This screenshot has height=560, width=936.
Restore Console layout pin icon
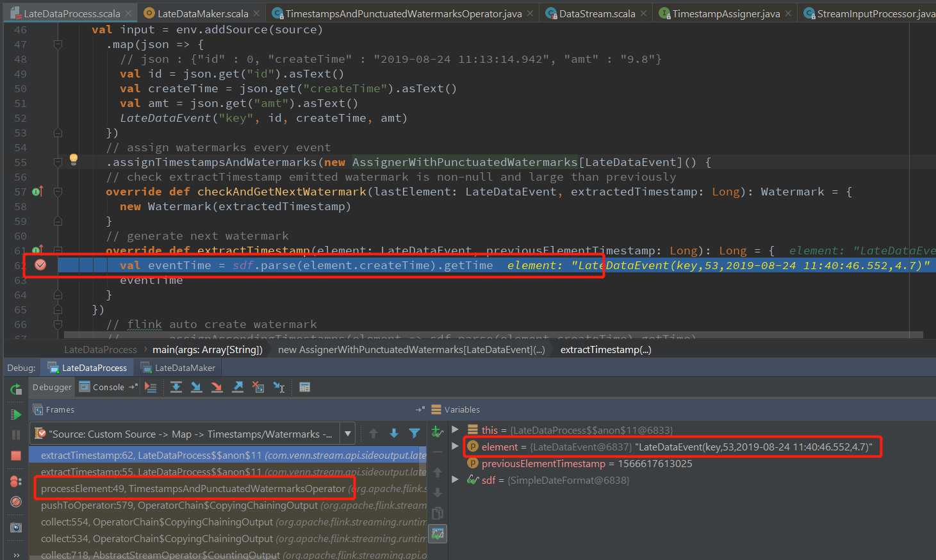[x=133, y=387]
